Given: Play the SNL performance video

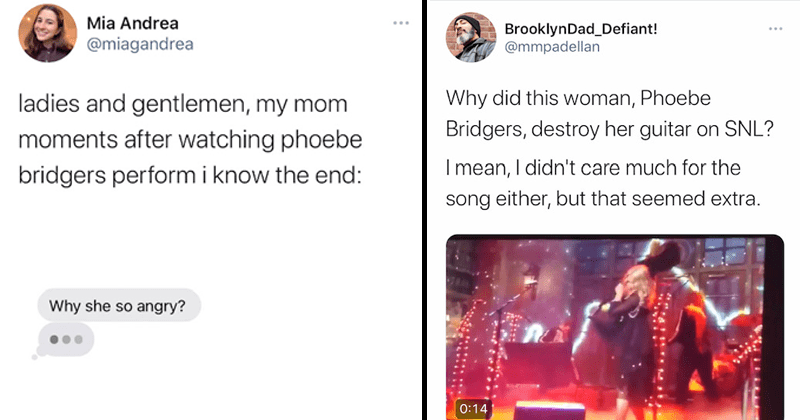Looking at the screenshot, I should [613, 325].
